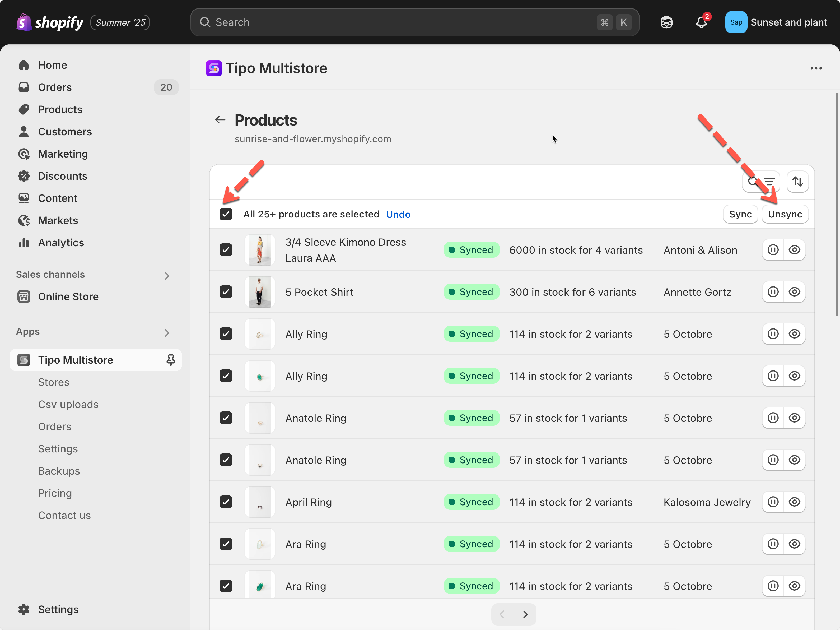Click the sort arrows button
Viewport: 840px width, 630px height.
(x=797, y=182)
